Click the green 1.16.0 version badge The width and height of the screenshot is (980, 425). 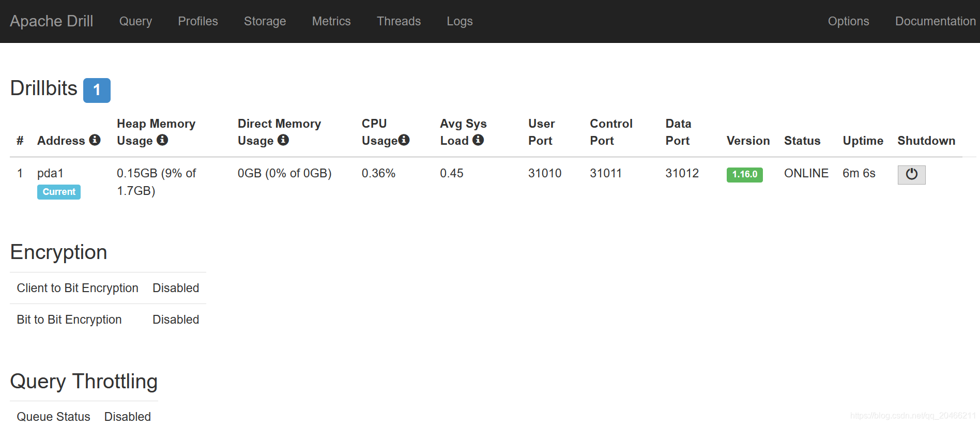point(744,174)
